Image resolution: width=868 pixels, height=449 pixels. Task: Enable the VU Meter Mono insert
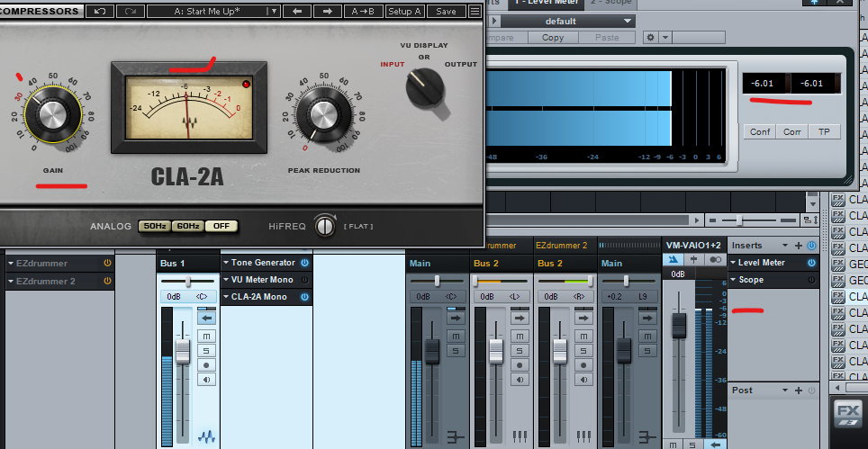(304, 280)
